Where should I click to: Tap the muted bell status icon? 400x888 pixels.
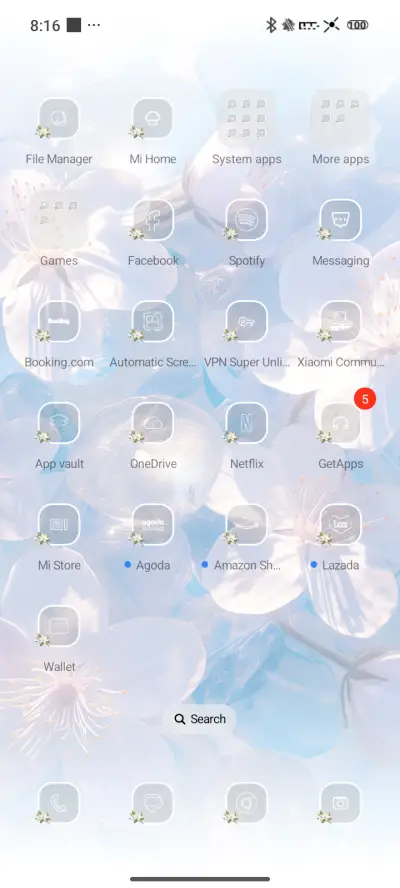coord(288,25)
